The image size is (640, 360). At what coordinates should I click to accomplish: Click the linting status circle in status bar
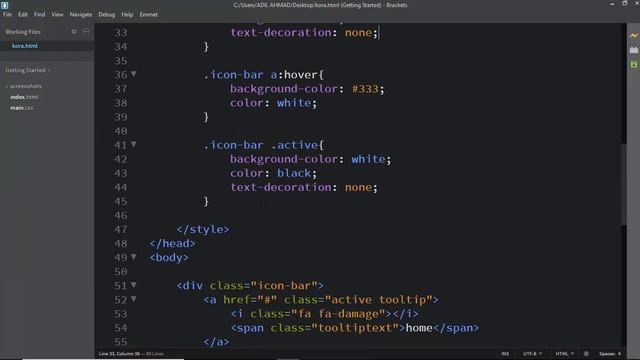[x=586, y=354]
